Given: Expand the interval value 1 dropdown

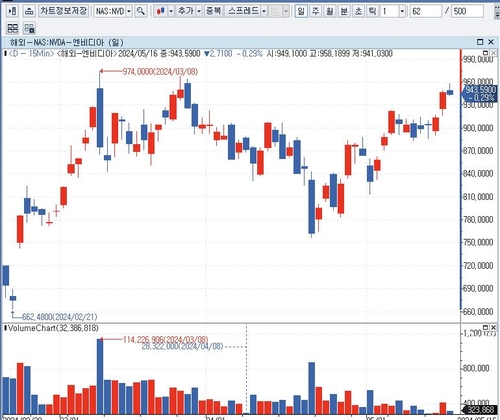Looking at the screenshot, I should tap(402, 11).
